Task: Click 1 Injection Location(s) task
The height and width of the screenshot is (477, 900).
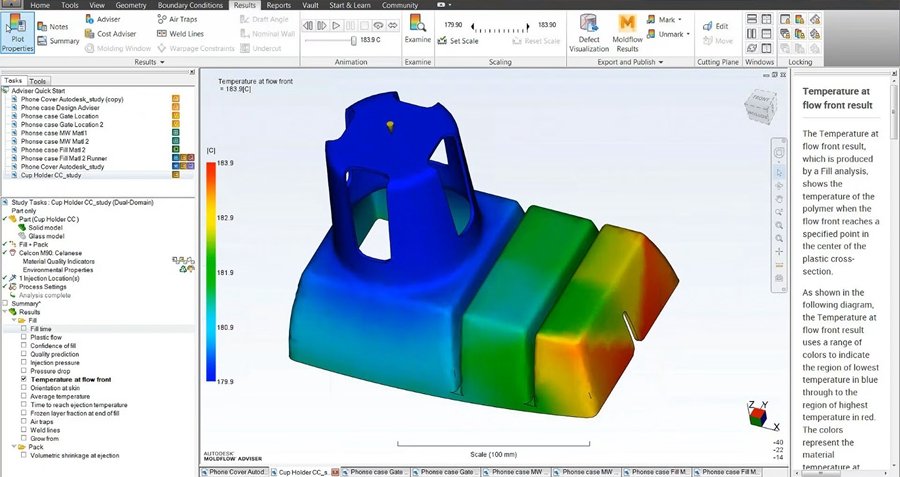Action: pos(49,278)
